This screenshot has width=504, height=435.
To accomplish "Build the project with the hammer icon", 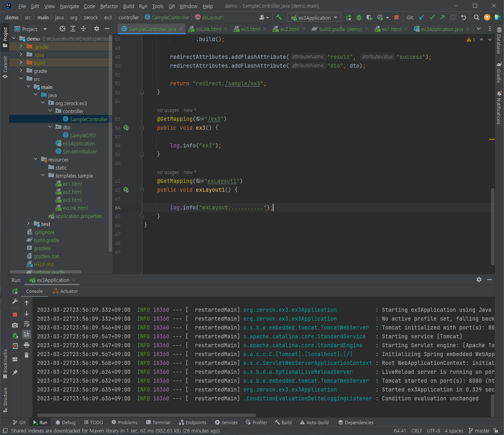I will tap(279, 17).
